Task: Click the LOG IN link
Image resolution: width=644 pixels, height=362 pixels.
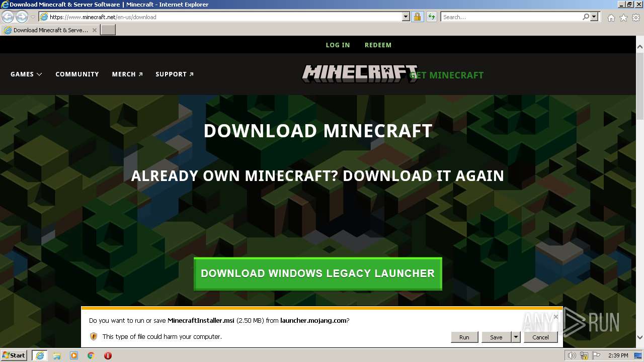Action: pos(338,45)
